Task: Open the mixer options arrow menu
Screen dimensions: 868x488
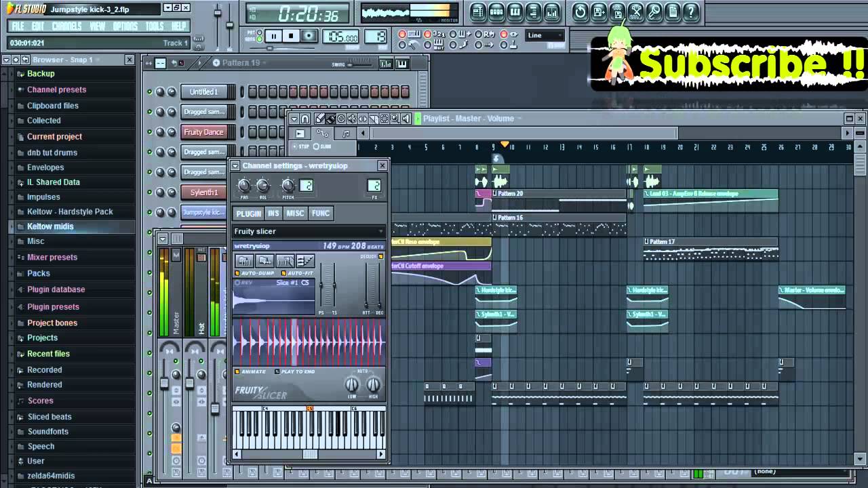Action: click(x=162, y=238)
